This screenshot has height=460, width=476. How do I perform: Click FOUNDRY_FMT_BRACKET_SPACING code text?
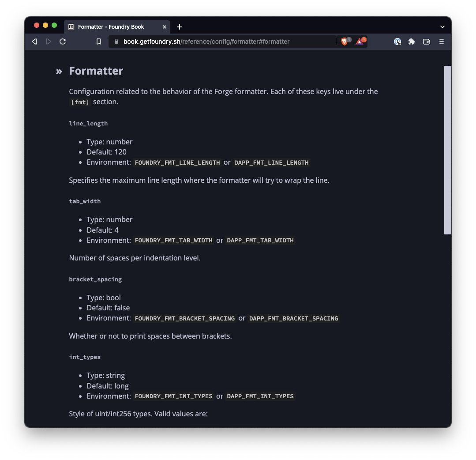point(184,318)
